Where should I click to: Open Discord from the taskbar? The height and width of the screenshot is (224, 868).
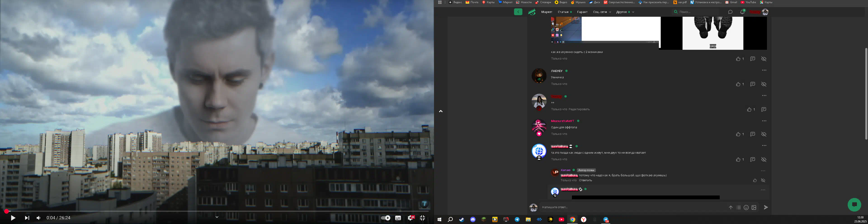(473, 220)
